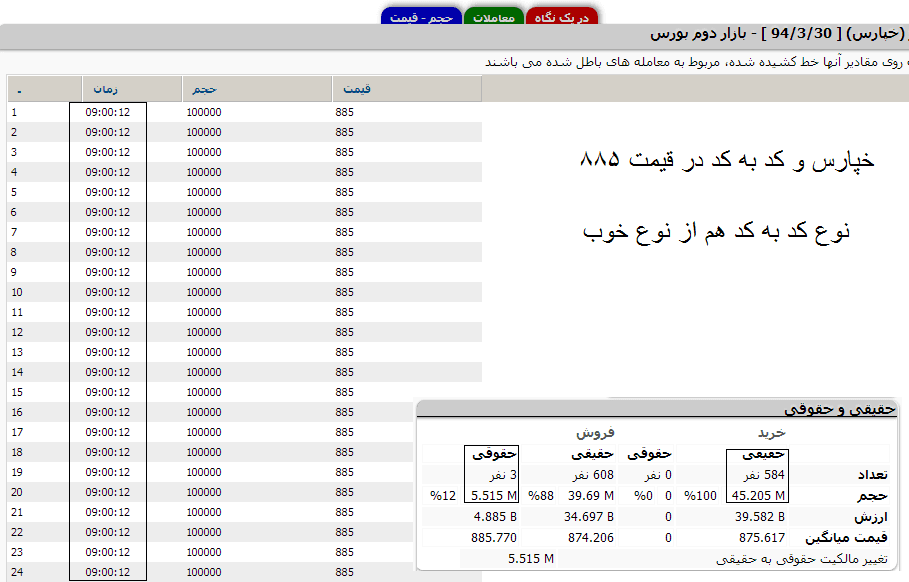Image resolution: width=909 pixels, height=582 pixels.
Task: Click the individual seller count '608 نفر'
Action: [x=594, y=475]
